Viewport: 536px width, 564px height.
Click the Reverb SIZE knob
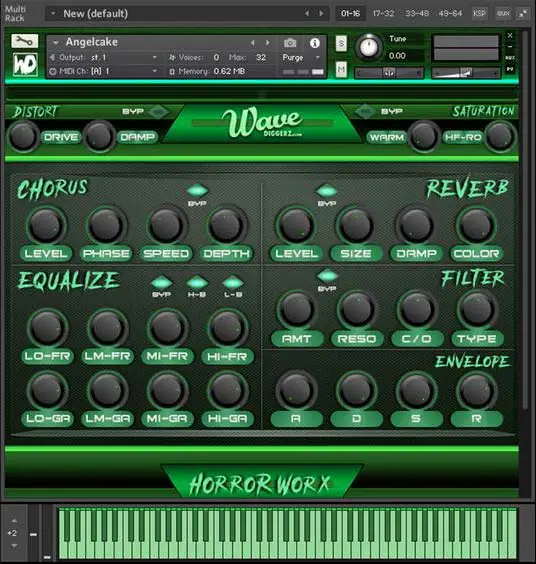click(356, 226)
